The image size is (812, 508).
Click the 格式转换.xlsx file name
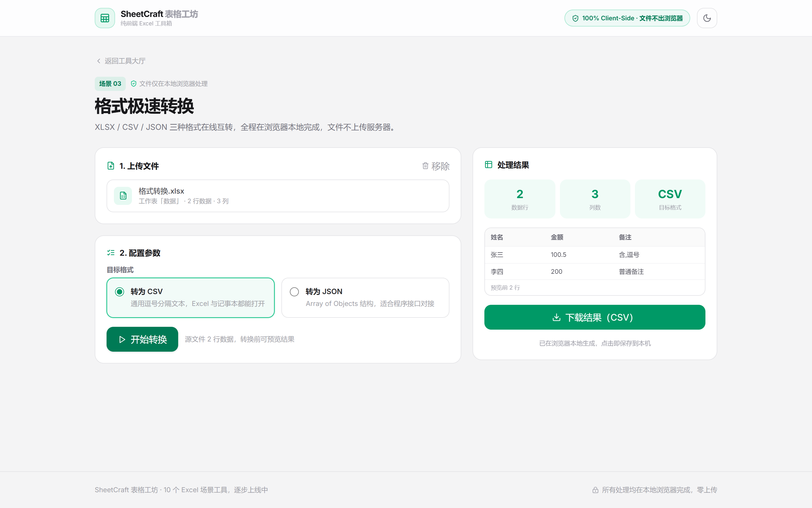[161, 191]
